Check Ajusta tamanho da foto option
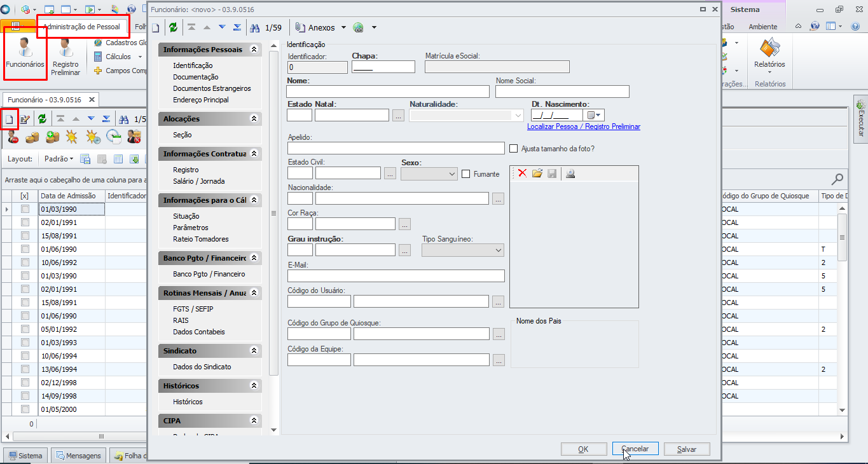 (x=514, y=149)
